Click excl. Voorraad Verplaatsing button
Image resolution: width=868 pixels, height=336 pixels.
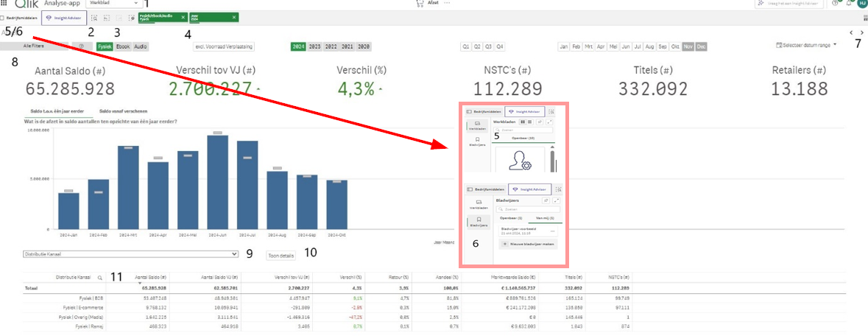pyautogui.click(x=224, y=46)
